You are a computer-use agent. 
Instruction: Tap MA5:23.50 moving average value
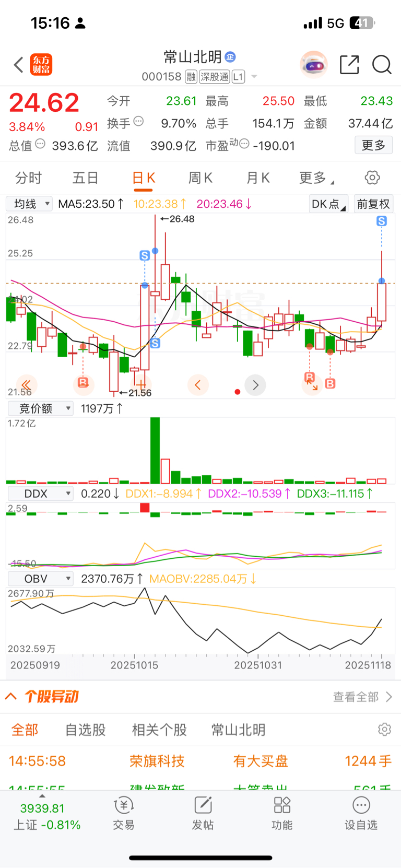91,204
